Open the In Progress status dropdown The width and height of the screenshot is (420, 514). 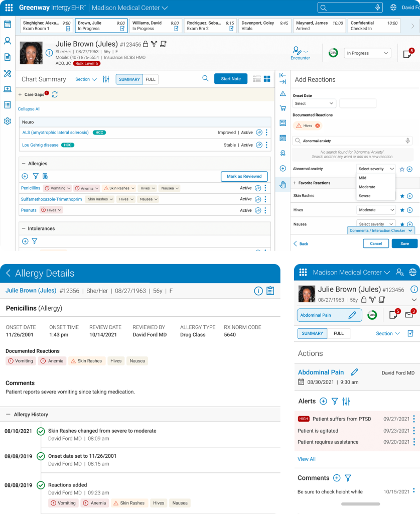coord(367,53)
